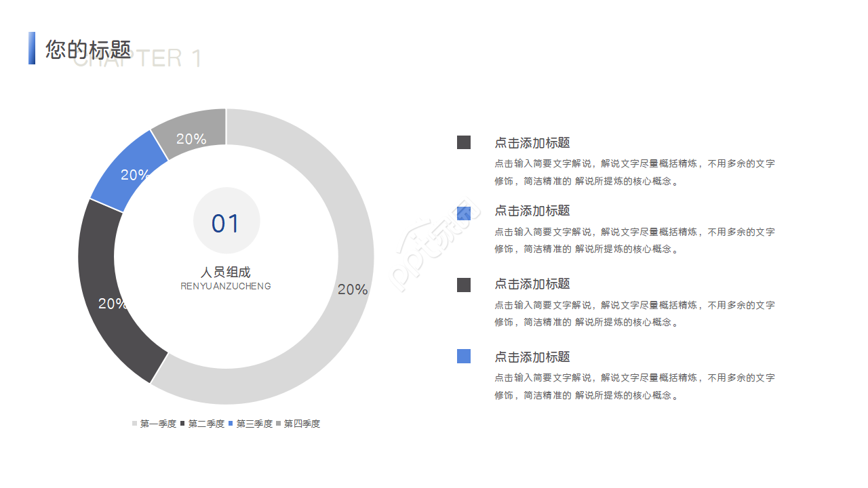Click the slide title "您的标题"
The width and height of the screenshot is (868, 488).
88,49
